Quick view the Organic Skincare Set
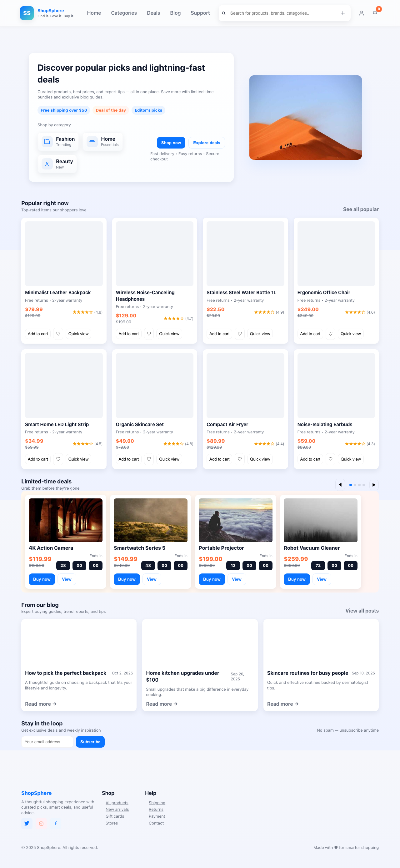The height and width of the screenshot is (868, 400). pos(169,459)
